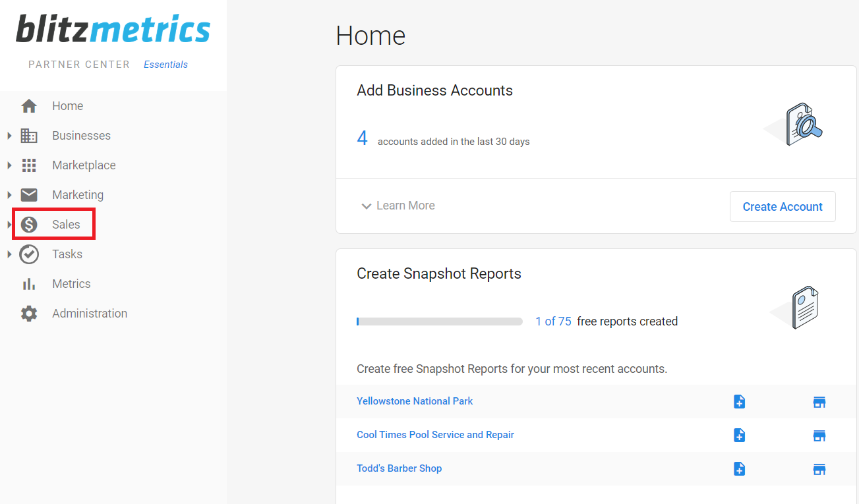
Task: Open the Metrics menu item
Action: coord(72,284)
